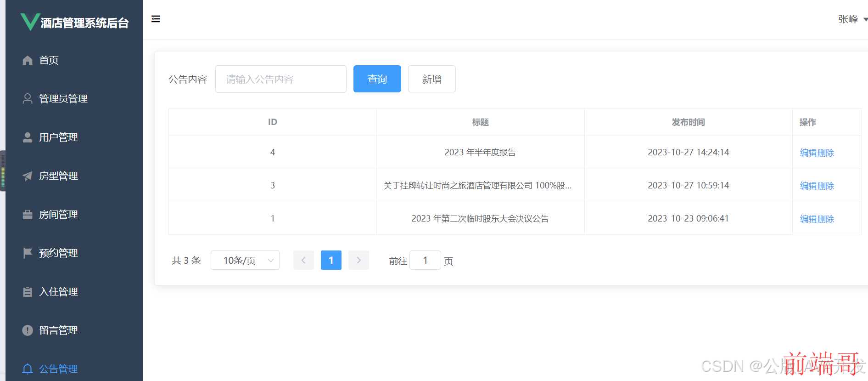Click the previous page arrow
Screen dimensions: 868x381
click(303, 260)
